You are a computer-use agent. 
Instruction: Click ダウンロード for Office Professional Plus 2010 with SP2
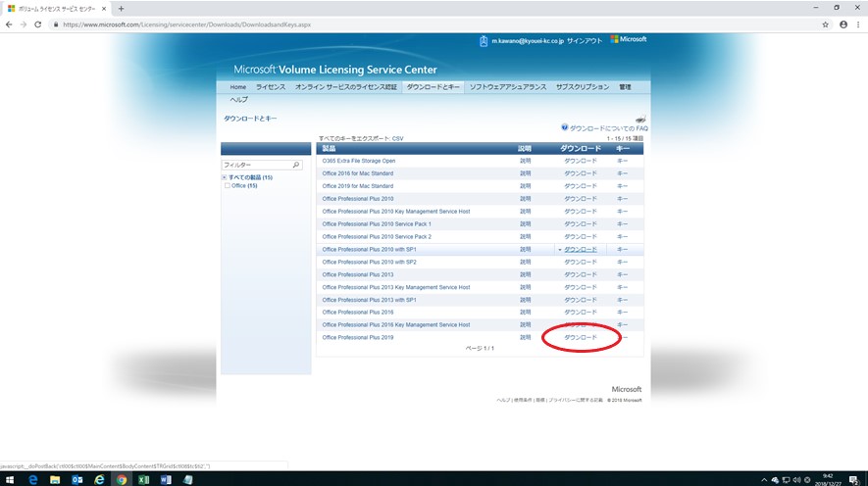[x=581, y=262]
